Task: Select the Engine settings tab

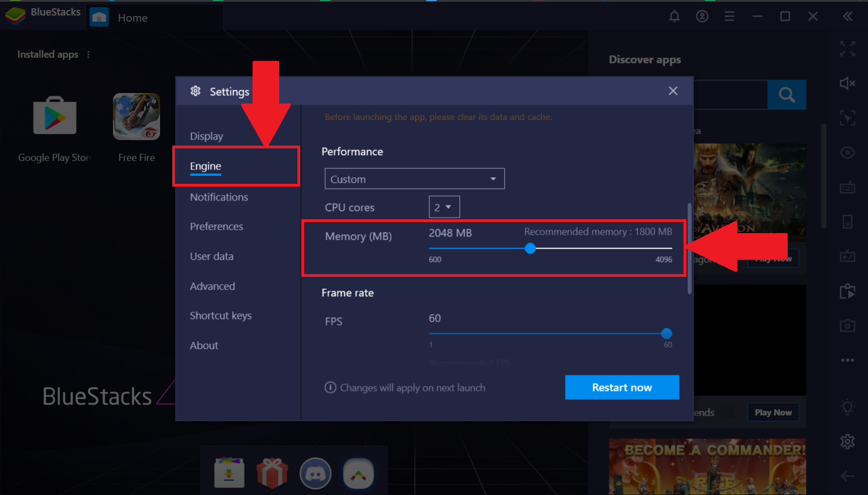Action: point(206,166)
